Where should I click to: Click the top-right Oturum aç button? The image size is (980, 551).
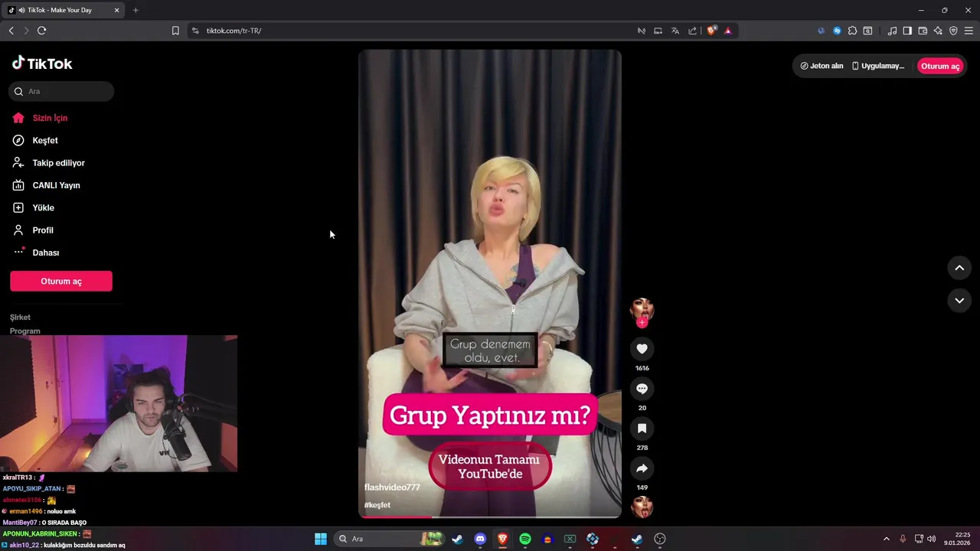pos(940,66)
